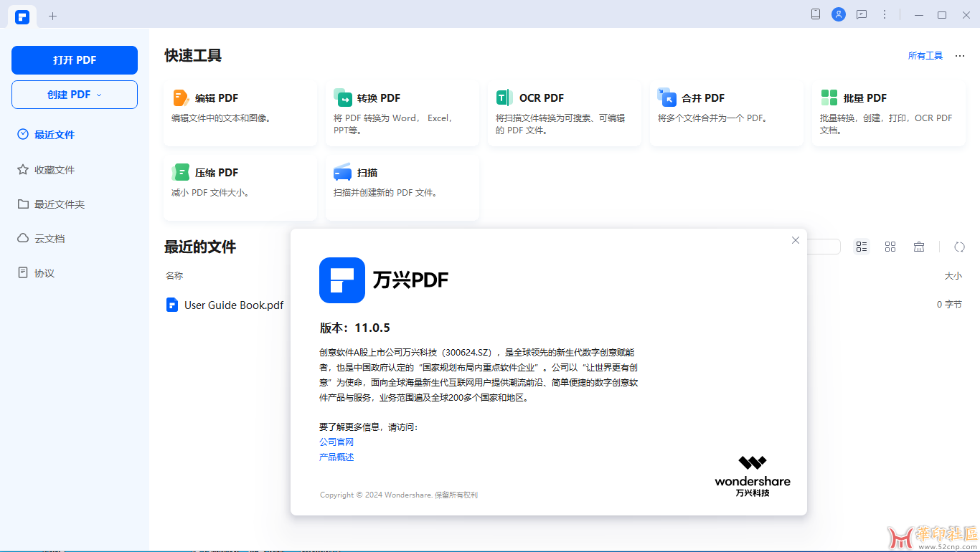Click the cloud icon beside 云文档

[23, 238]
